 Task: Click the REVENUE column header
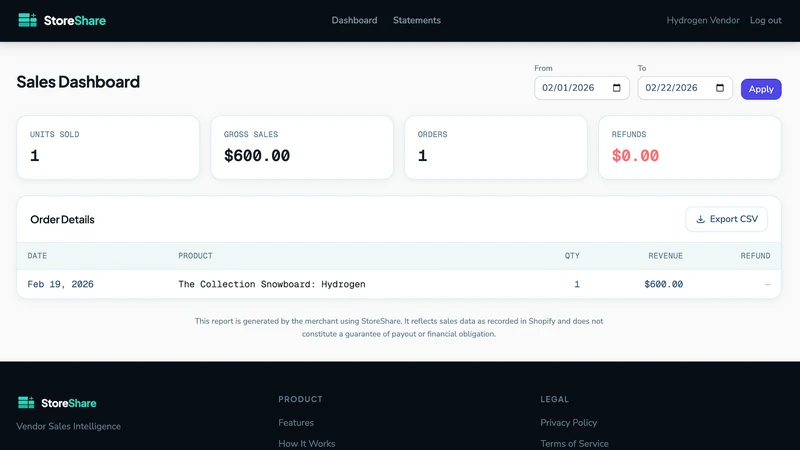(665, 256)
